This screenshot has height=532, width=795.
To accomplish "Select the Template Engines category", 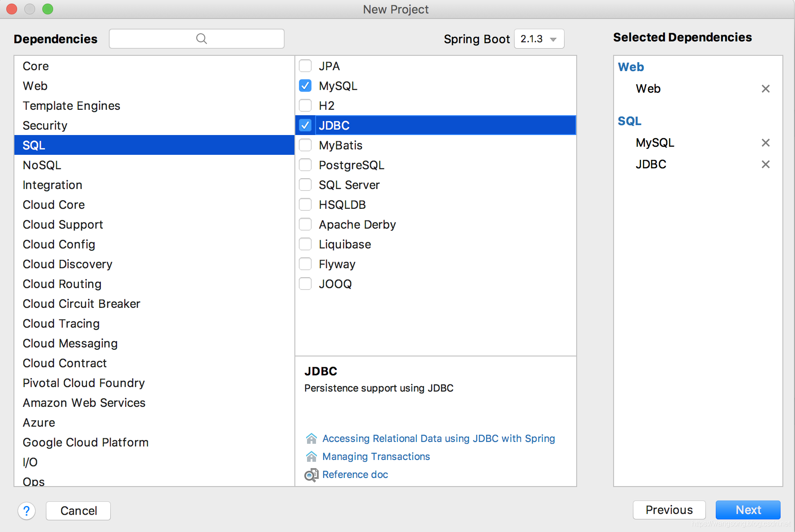I will [72, 106].
